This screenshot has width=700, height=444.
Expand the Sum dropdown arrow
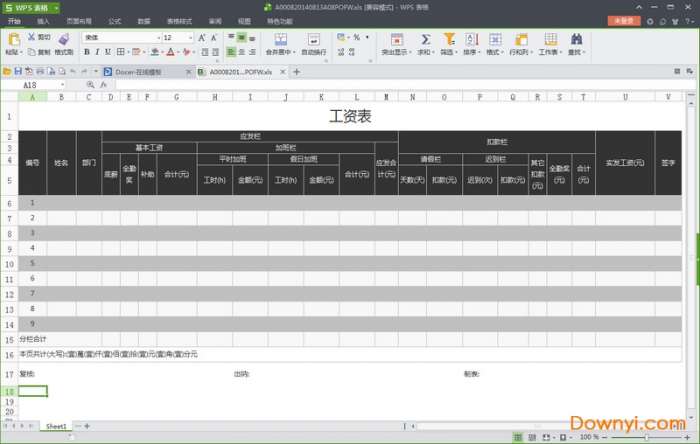[x=433, y=52]
